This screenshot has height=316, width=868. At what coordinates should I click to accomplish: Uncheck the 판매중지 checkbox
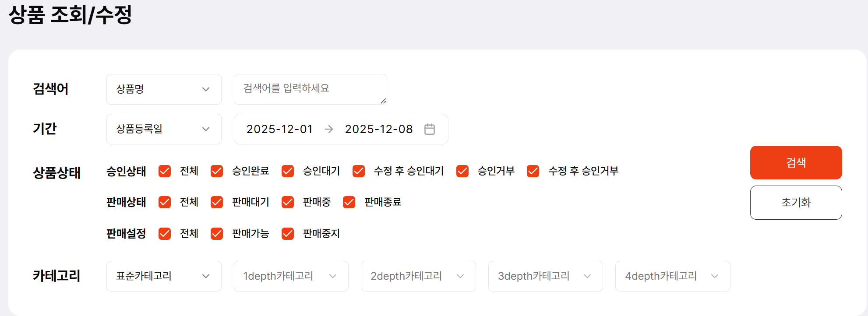point(288,234)
